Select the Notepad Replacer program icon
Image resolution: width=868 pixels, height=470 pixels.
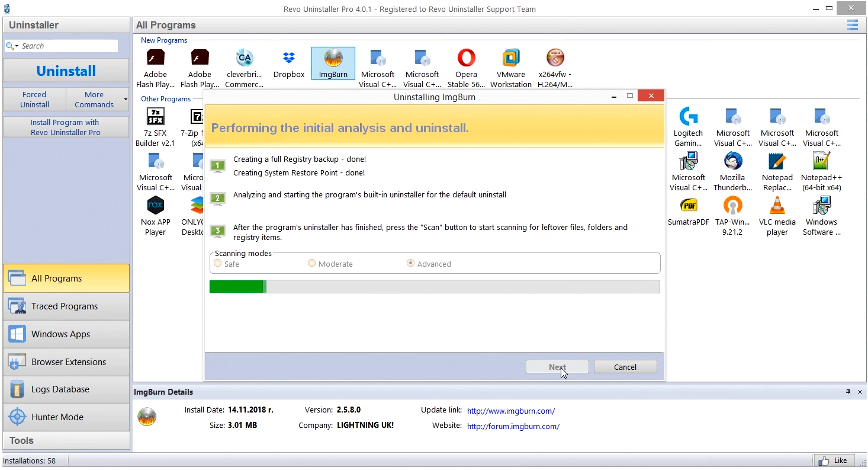pyautogui.click(x=777, y=161)
